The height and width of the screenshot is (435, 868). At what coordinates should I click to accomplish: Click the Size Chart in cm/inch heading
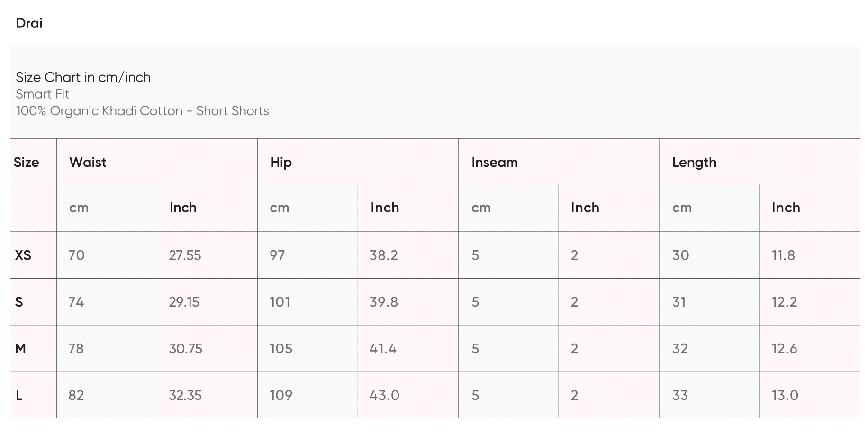point(83,77)
